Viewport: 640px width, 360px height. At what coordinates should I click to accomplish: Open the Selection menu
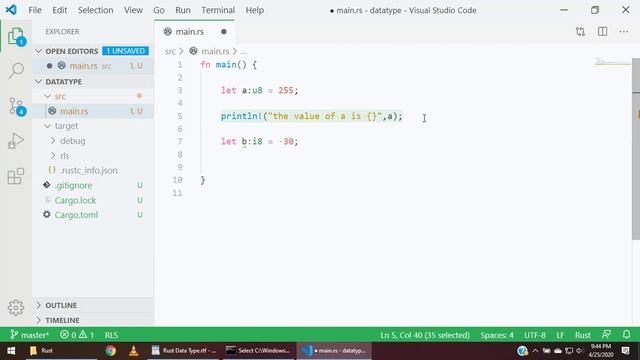click(x=96, y=10)
